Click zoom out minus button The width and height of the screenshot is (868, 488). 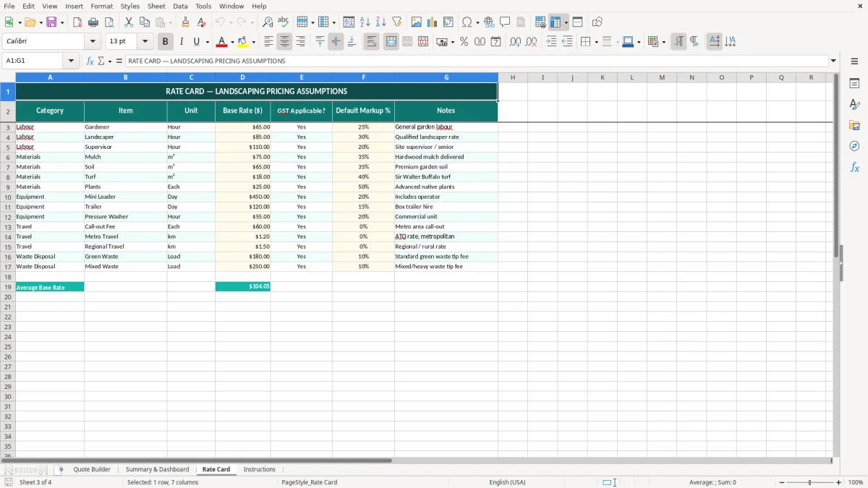click(781, 482)
